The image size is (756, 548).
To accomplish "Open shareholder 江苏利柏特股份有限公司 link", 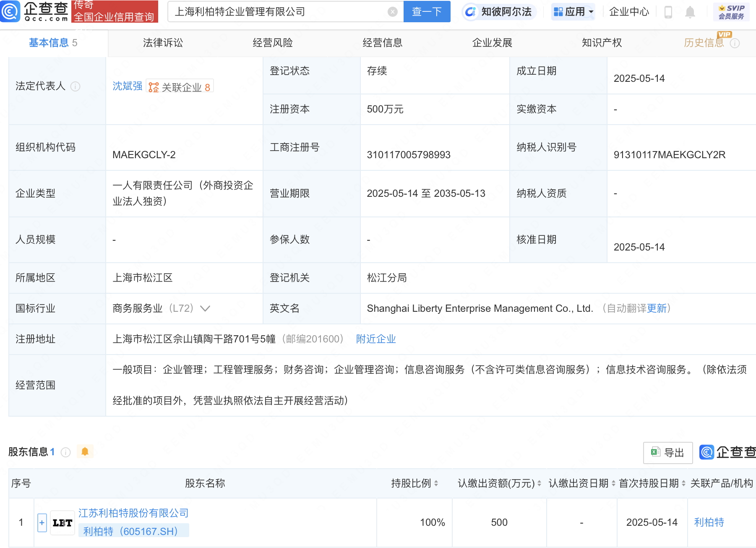I will point(133,513).
